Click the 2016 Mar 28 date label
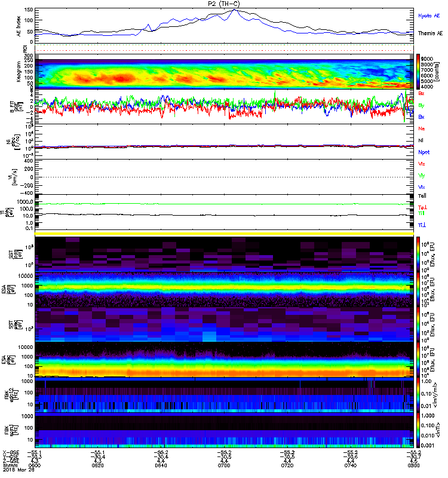Screen dimensions: 448x478 pos(19,470)
